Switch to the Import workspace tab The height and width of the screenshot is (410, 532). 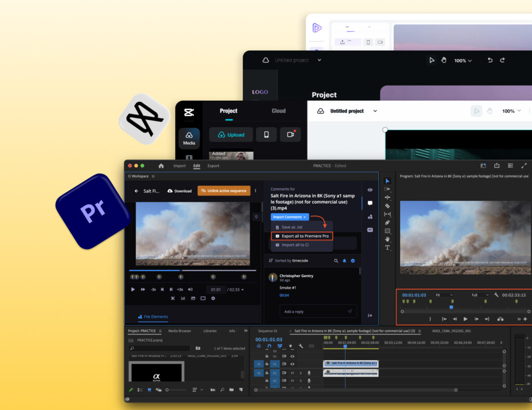[x=179, y=166]
